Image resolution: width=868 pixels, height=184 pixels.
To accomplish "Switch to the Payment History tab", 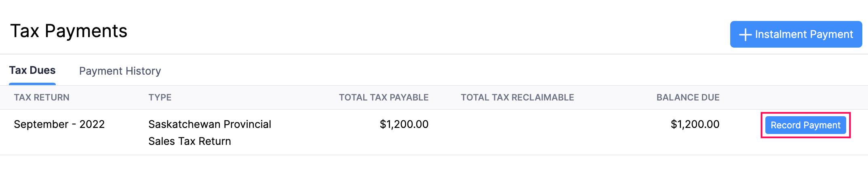I will [120, 71].
